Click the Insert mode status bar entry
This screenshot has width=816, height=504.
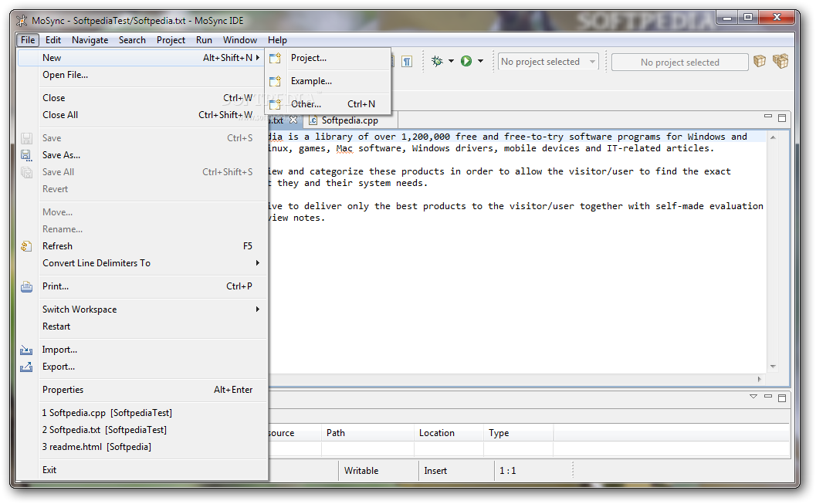(435, 471)
